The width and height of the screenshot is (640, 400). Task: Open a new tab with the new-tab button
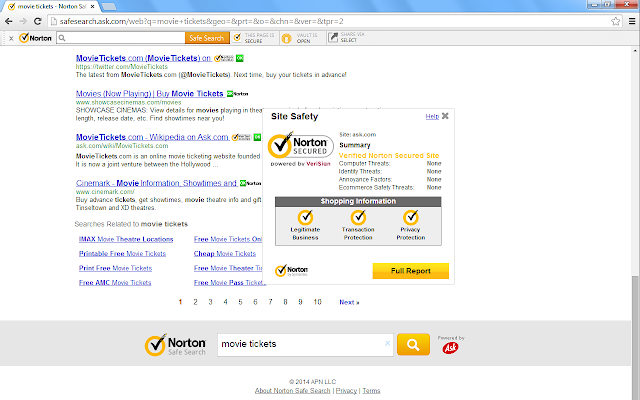(x=108, y=7)
